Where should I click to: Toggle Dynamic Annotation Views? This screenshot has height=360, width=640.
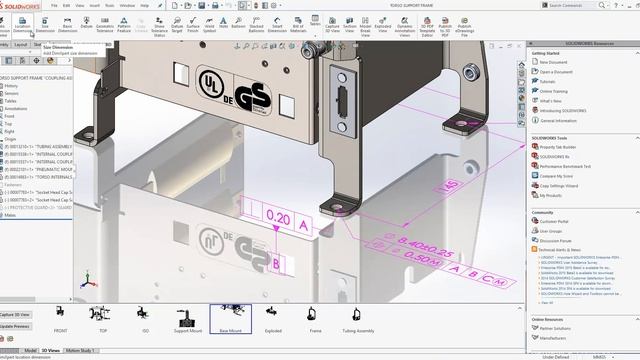pos(404,27)
